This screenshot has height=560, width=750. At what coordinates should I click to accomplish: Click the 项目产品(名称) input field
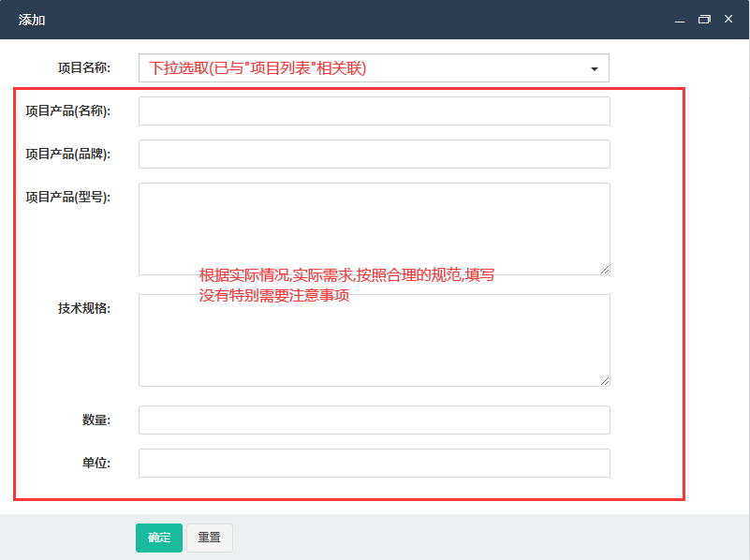(374, 111)
